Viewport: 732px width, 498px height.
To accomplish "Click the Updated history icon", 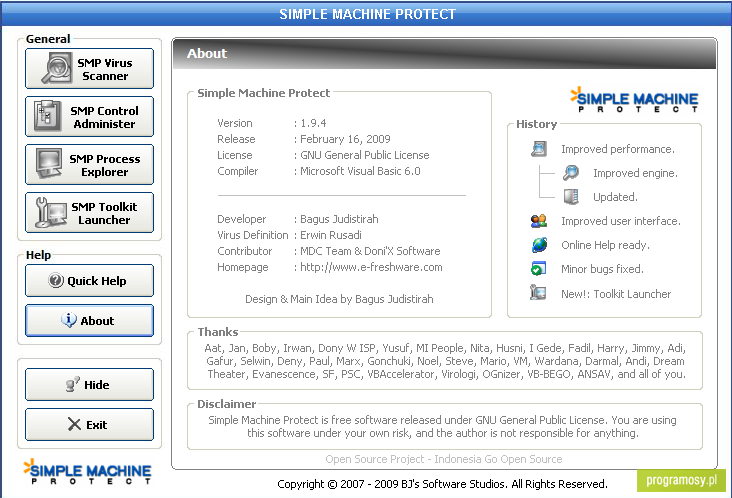I will pos(570,197).
